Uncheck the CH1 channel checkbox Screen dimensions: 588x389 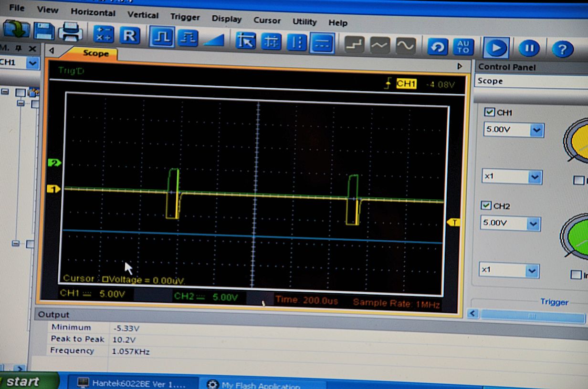tap(489, 112)
